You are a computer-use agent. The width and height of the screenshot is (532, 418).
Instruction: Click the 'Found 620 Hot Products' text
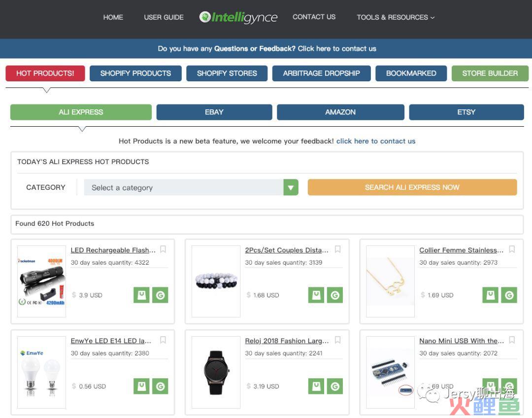pyautogui.click(x=55, y=223)
